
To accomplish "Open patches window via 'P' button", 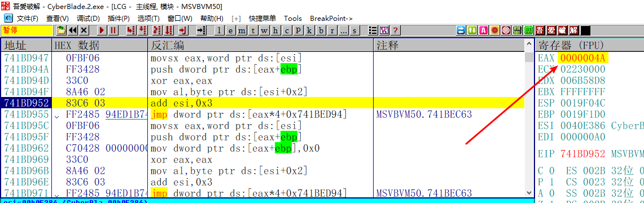I will coord(298,30).
